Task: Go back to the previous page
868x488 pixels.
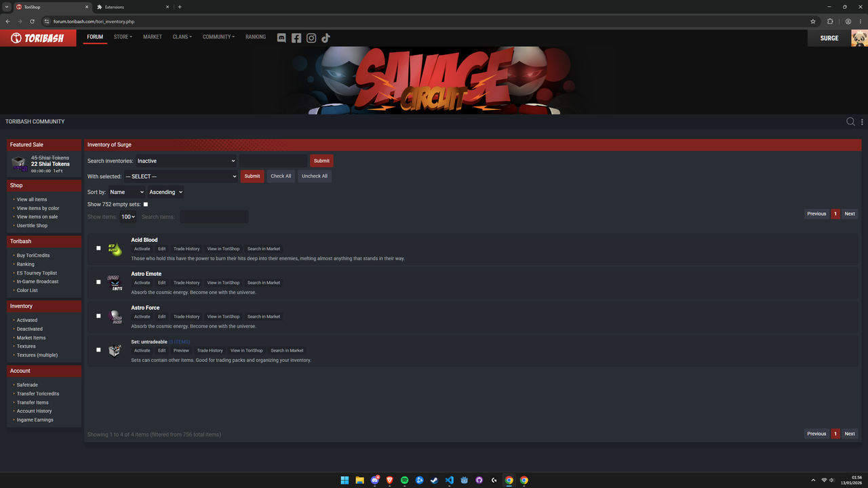Action: pyautogui.click(x=7, y=22)
